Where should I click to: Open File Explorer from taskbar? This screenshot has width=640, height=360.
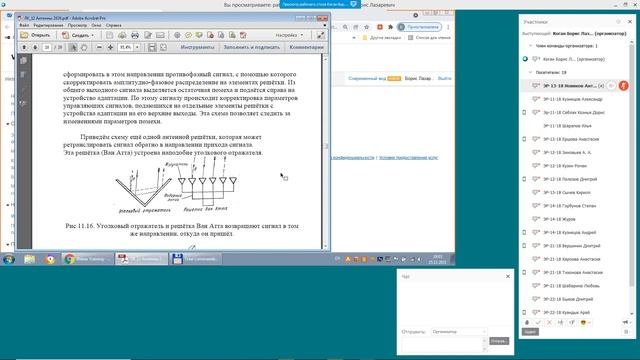coord(29,259)
